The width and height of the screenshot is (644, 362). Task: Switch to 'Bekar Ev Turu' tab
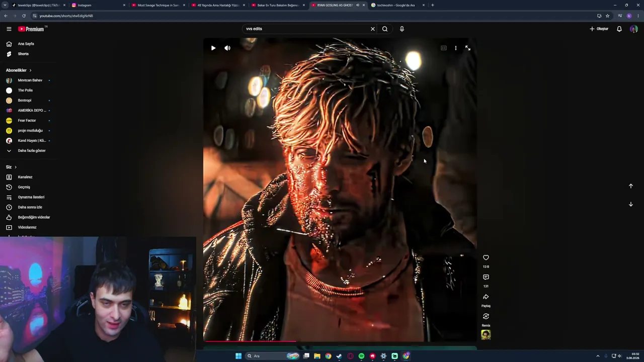pos(278,5)
